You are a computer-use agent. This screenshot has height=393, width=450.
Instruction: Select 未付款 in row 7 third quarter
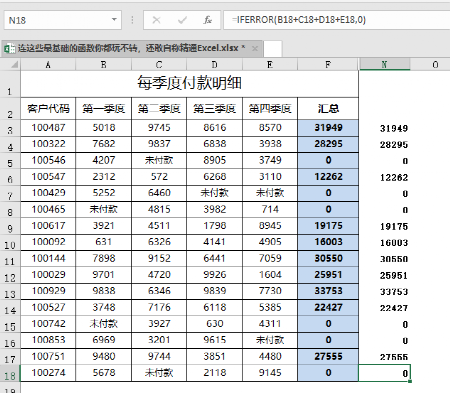[x=214, y=193]
